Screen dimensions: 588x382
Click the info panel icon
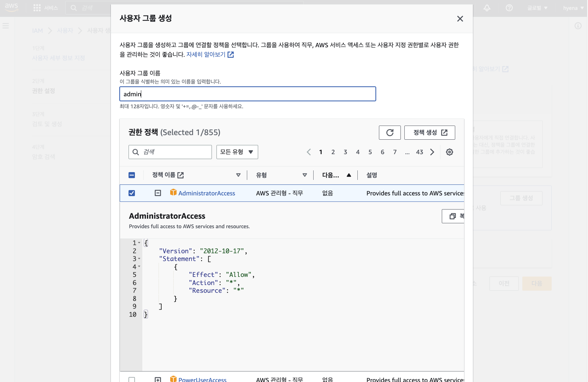[x=578, y=26]
